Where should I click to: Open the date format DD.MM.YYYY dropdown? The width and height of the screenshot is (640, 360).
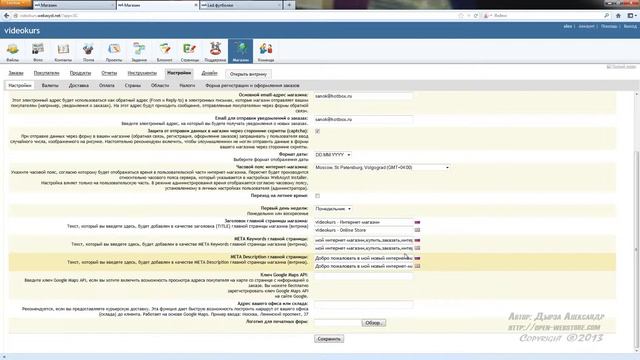(333, 155)
